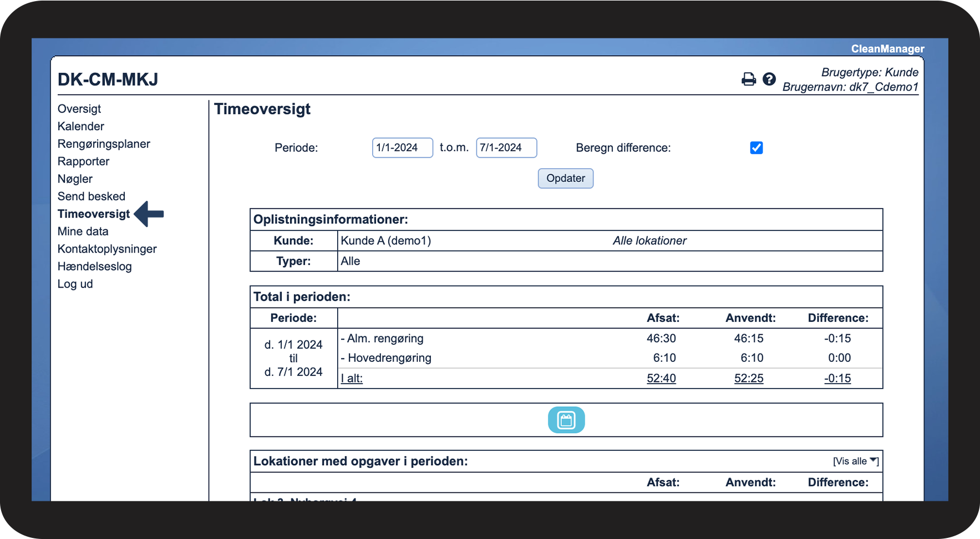Go to Kalender menu item
This screenshot has width=980, height=539.
(x=81, y=127)
